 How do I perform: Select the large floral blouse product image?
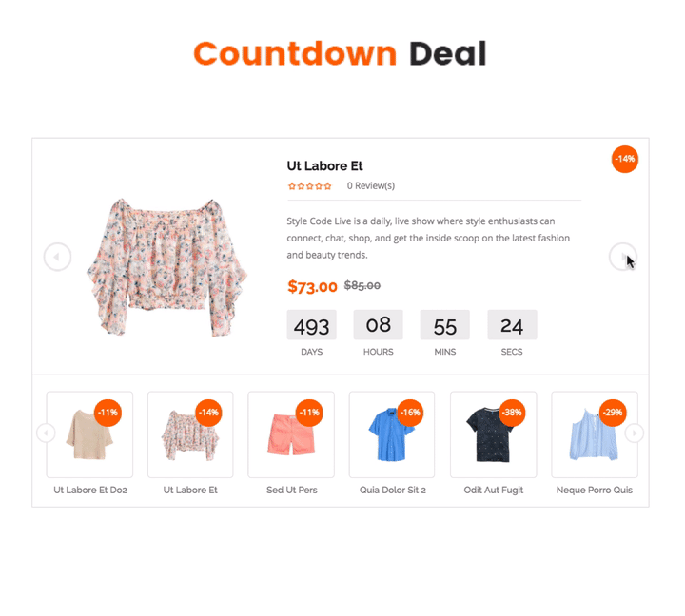pos(167,267)
